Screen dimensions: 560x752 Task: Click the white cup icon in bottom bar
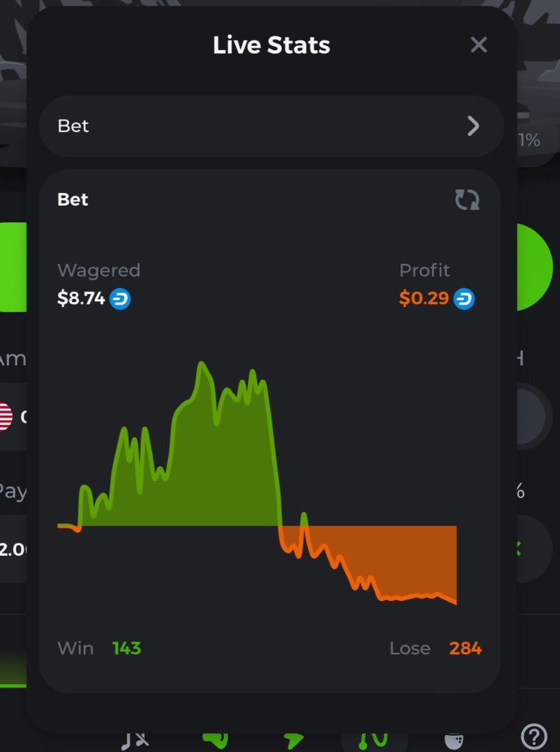(454, 741)
